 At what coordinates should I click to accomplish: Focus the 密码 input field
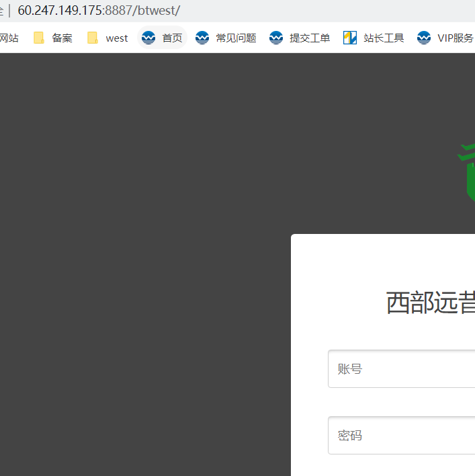coord(401,435)
